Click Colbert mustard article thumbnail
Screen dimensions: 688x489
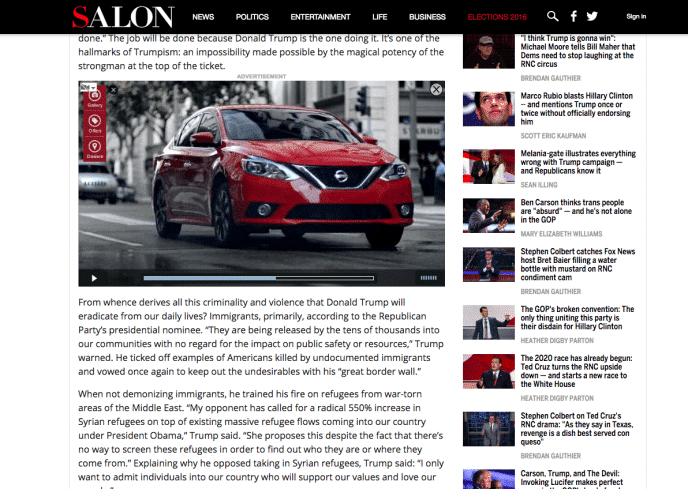(489, 265)
